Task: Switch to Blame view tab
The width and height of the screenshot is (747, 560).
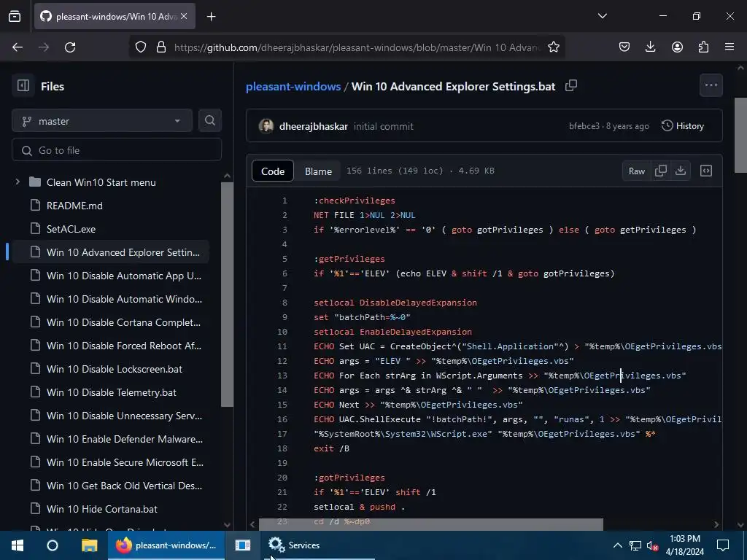Action: 318,171
